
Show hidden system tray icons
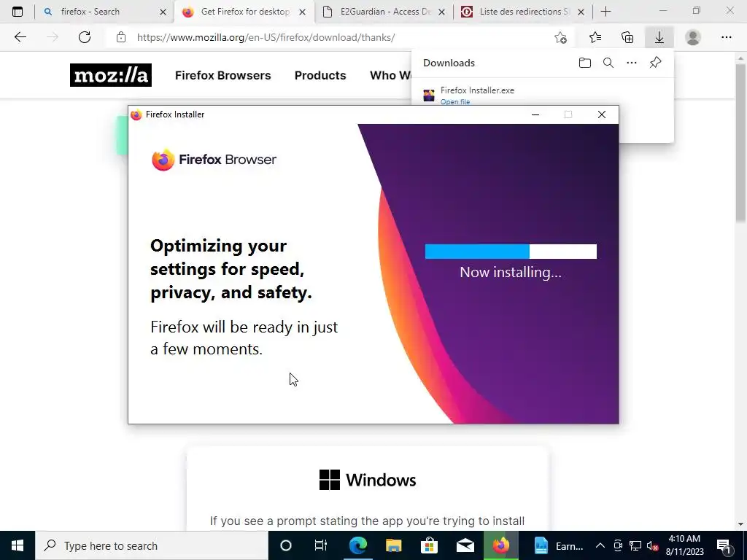tap(600, 545)
